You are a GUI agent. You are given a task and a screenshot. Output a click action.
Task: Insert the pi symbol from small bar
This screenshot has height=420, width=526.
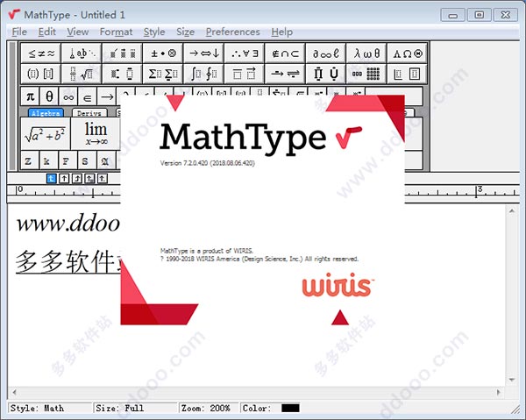[30, 96]
